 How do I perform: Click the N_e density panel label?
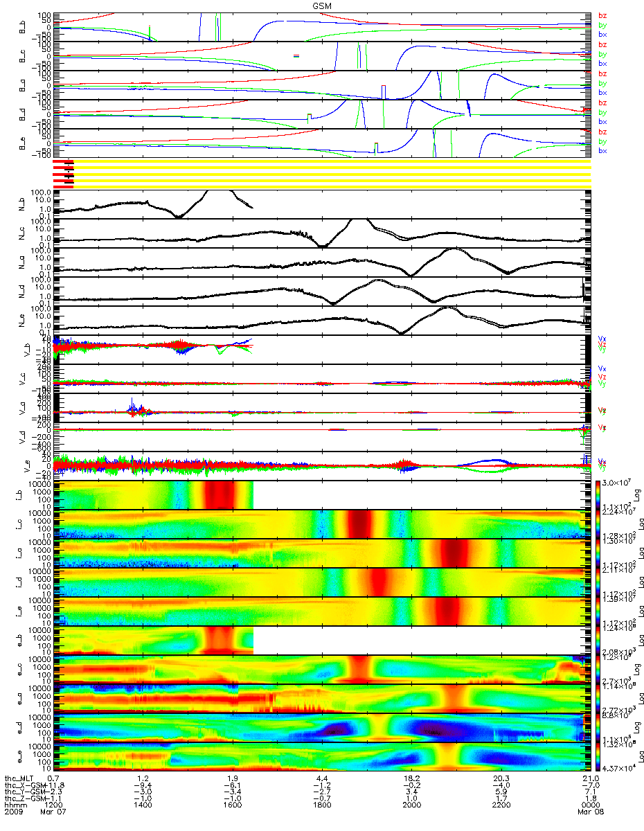[23, 321]
